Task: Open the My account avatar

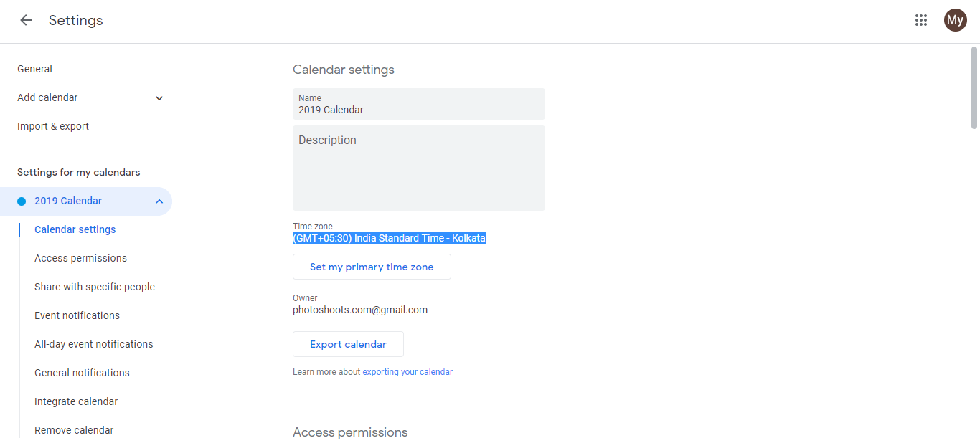Action: point(955,20)
